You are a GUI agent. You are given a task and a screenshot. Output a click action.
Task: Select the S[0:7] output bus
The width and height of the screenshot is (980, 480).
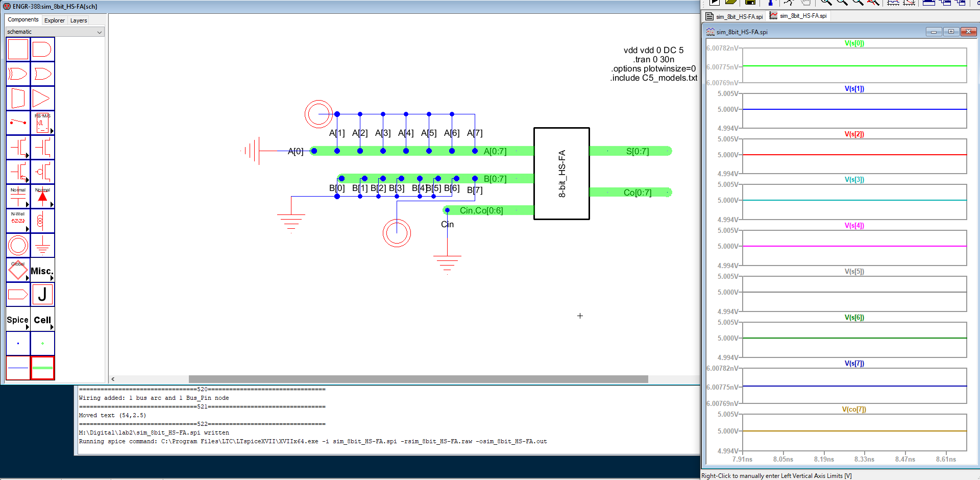631,151
